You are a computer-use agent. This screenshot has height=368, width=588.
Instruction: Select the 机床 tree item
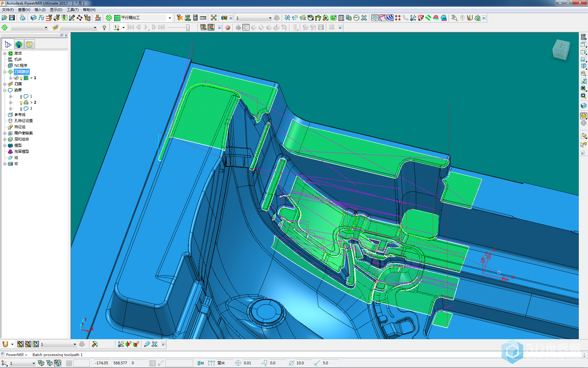click(x=18, y=59)
